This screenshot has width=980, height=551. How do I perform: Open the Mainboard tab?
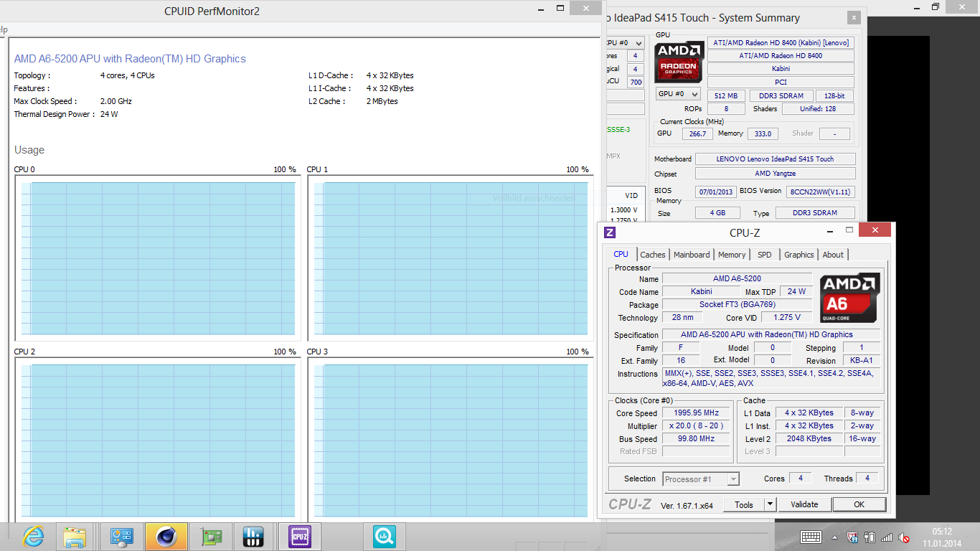(x=692, y=255)
